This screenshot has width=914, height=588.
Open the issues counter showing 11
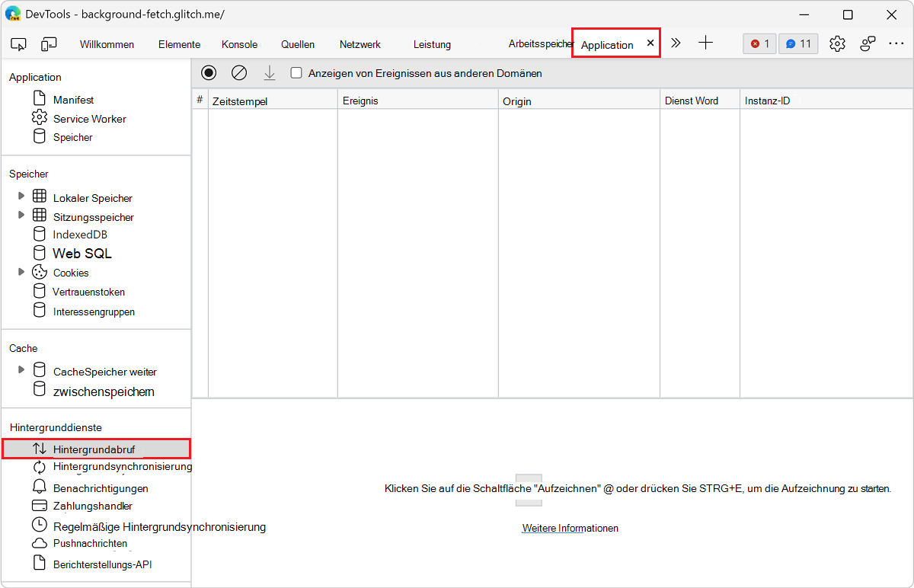tap(798, 44)
